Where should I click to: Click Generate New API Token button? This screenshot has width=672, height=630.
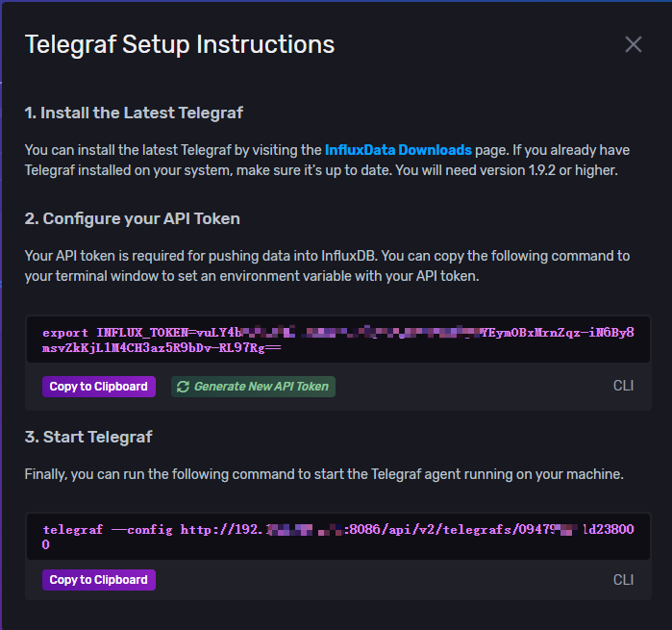[253, 387]
